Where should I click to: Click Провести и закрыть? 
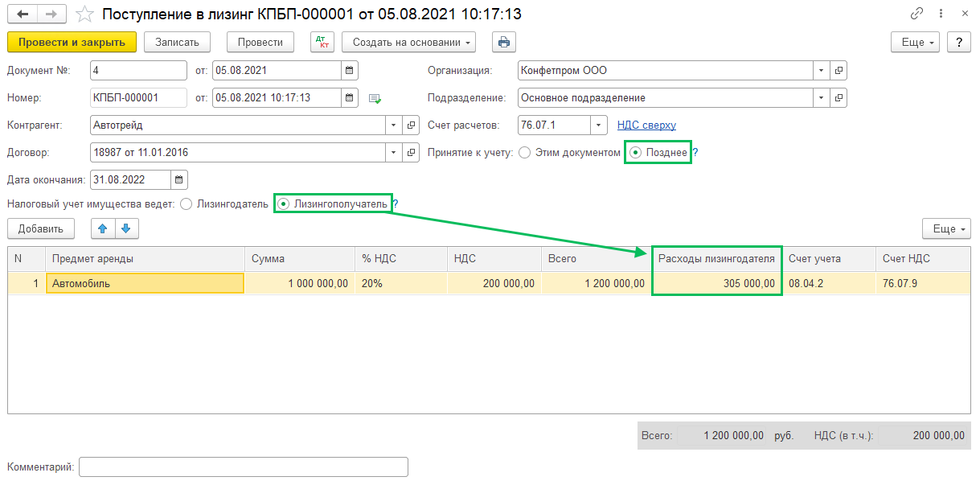click(x=72, y=42)
